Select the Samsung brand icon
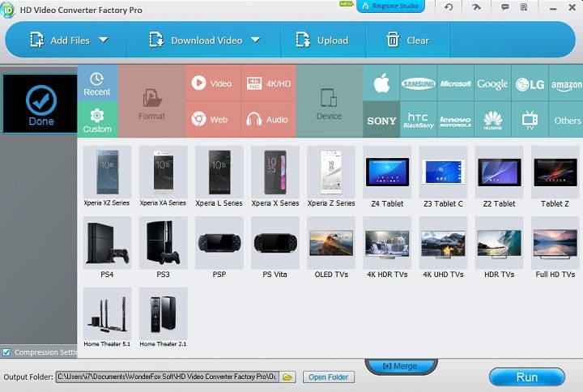Screen dimensions: 583x392 pos(419,83)
